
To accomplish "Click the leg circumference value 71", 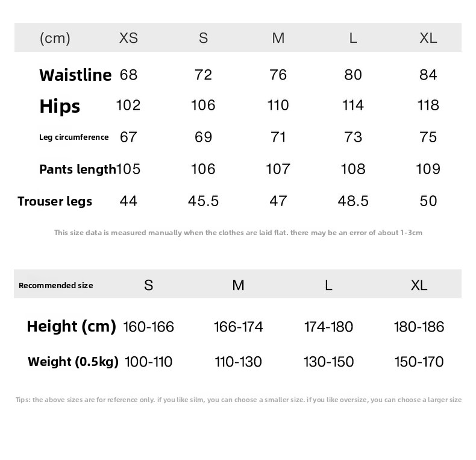I will (x=278, y=137).
